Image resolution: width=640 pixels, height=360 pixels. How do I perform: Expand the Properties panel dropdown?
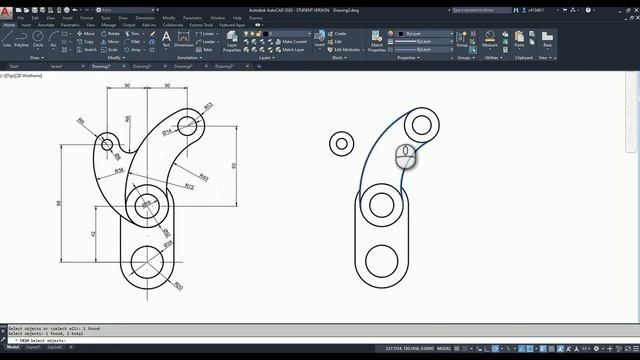point(409,58)
